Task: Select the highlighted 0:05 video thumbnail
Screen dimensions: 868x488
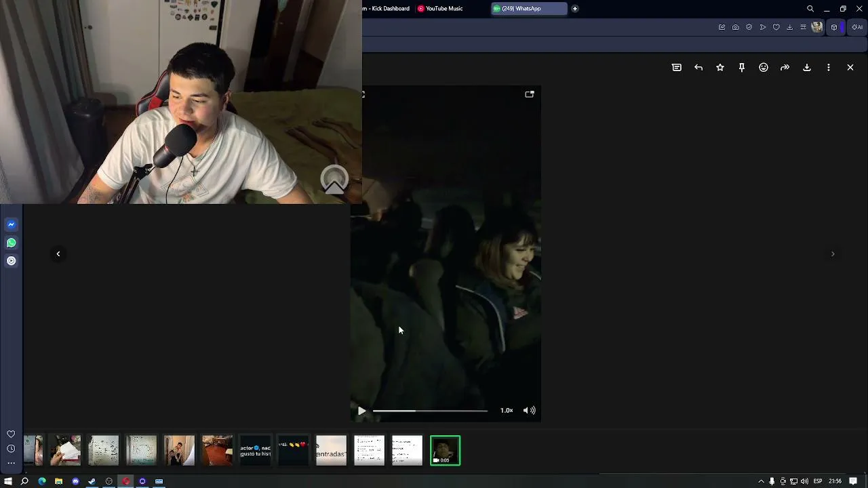Action: point(445,451)
